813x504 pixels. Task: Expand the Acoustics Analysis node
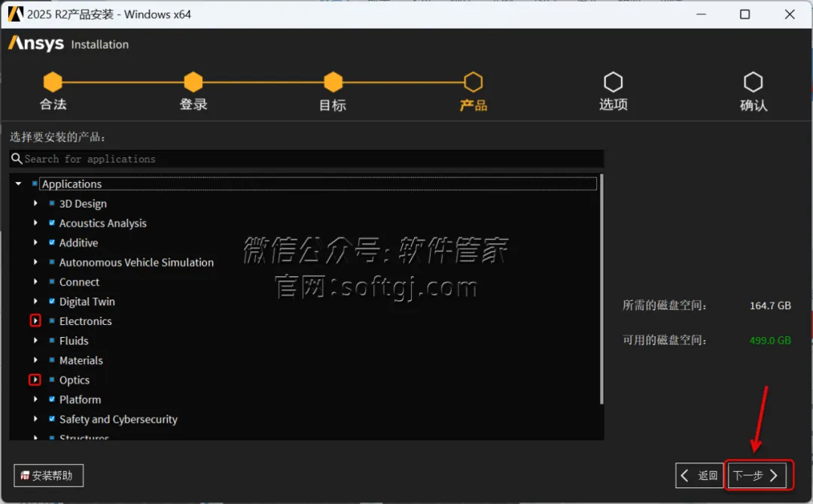tap(35, 223)
